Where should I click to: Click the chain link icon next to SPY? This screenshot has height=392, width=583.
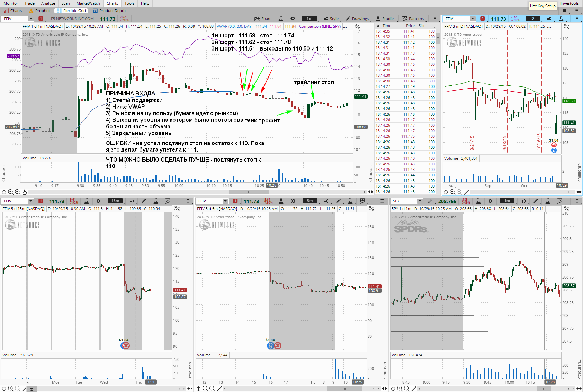click(430, 201)
